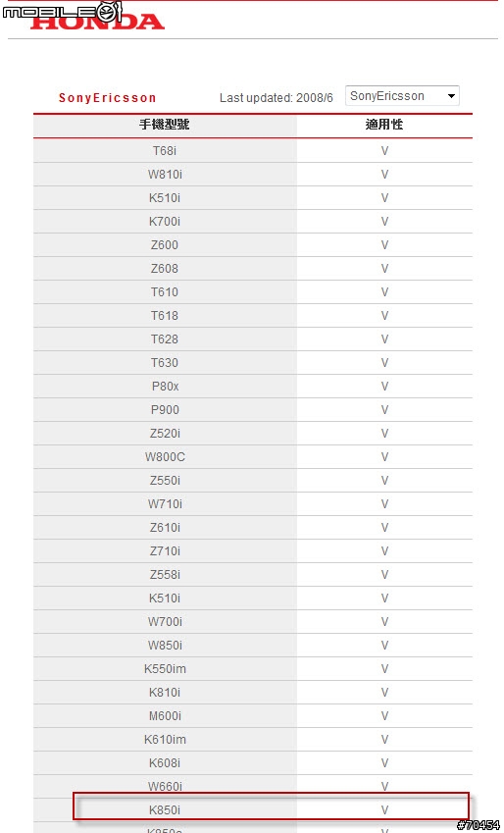This screenshot has height=833, width=504.
Task: Select the P900 model row
Action: [x=253, y=409]
